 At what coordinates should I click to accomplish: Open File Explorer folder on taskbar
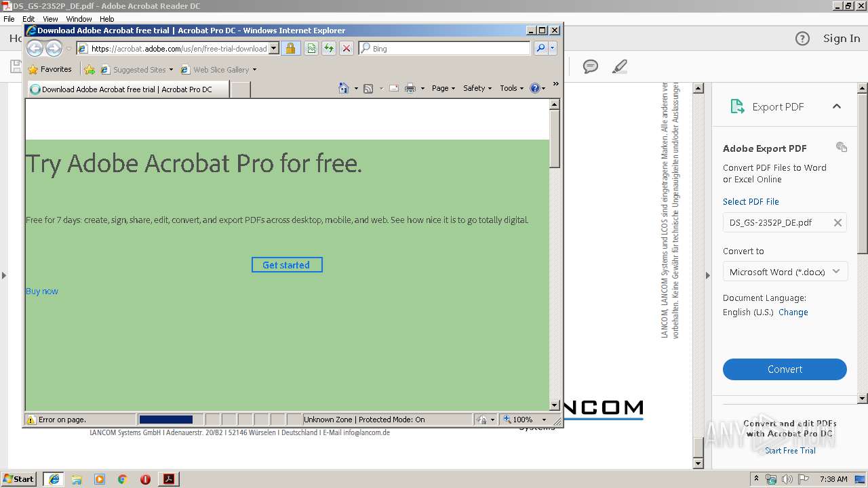coord(77,479)
